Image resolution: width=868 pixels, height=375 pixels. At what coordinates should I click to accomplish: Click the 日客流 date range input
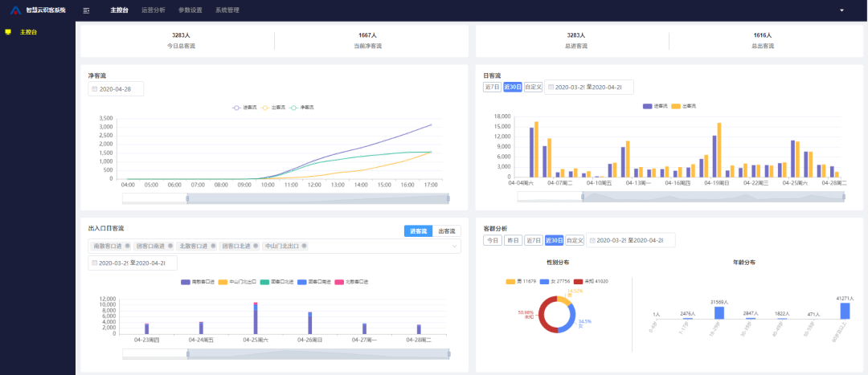[x=589, y=88]
